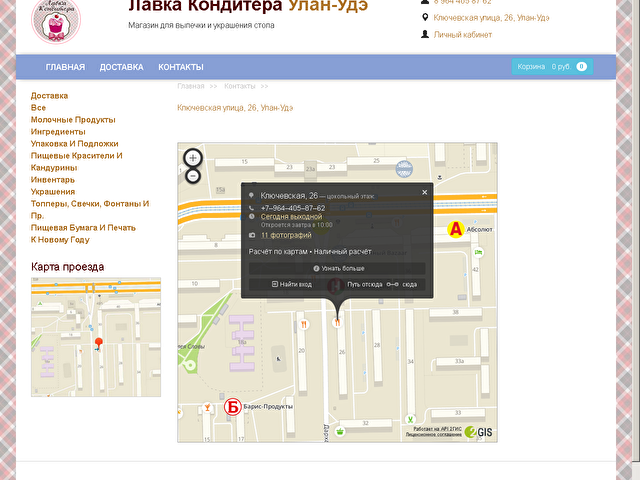This screenshot has width=640, height=480.
Task: Zoom in the map with plus button
Action: 193,158
